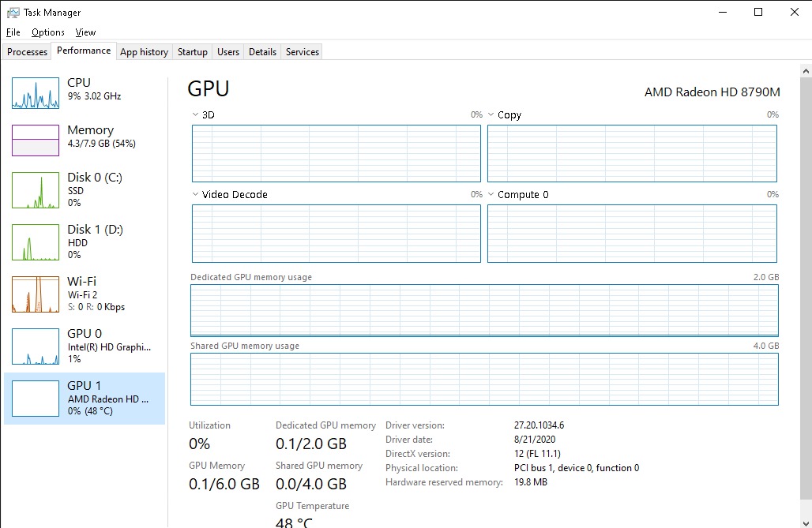Select Disk 1 (D:) HDD graph
This screenshot has width=812, height=528.
[36, 242]
